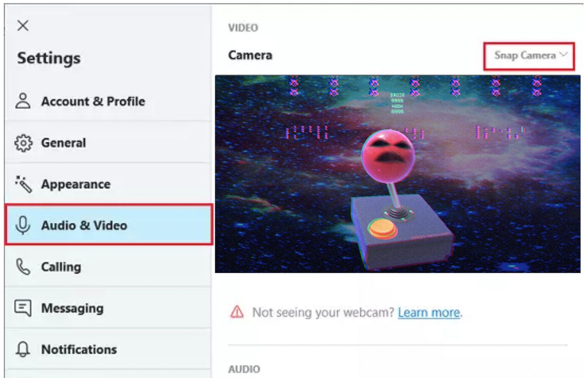Open the Calling settings section
This screenshot has width=588, height=378.
pos(61,267)
